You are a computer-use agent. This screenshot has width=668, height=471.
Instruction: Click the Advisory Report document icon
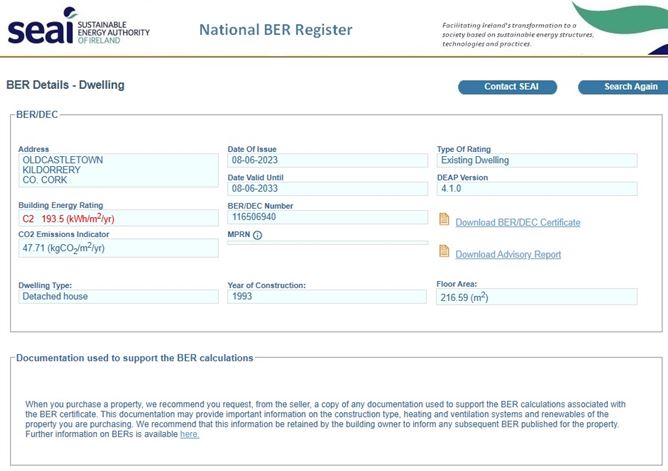[444, 251]
